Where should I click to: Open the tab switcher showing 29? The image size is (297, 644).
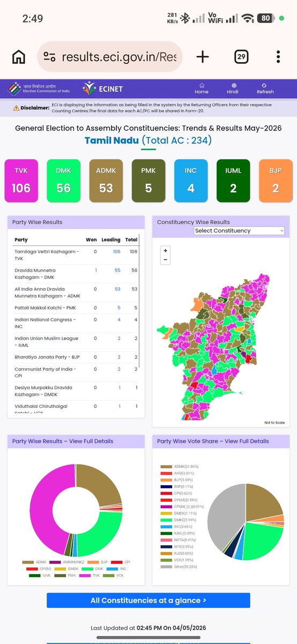[241, 57]
